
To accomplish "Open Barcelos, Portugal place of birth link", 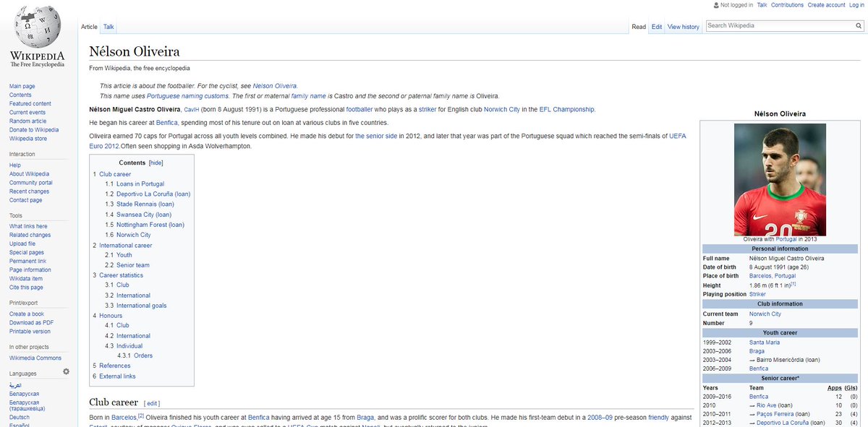I will click(x=773, y=276).
